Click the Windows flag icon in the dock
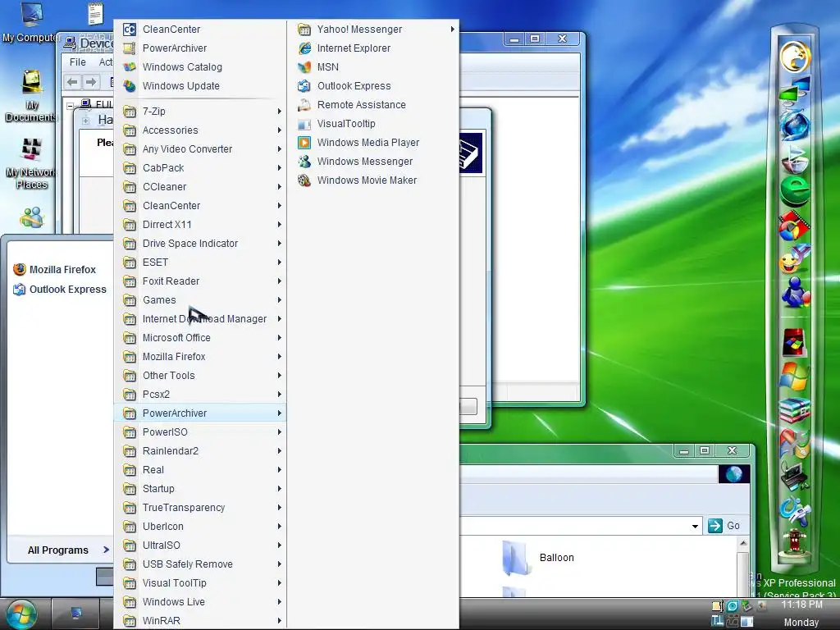This screenshot has height=630, width=840. [x=794, y=376]
